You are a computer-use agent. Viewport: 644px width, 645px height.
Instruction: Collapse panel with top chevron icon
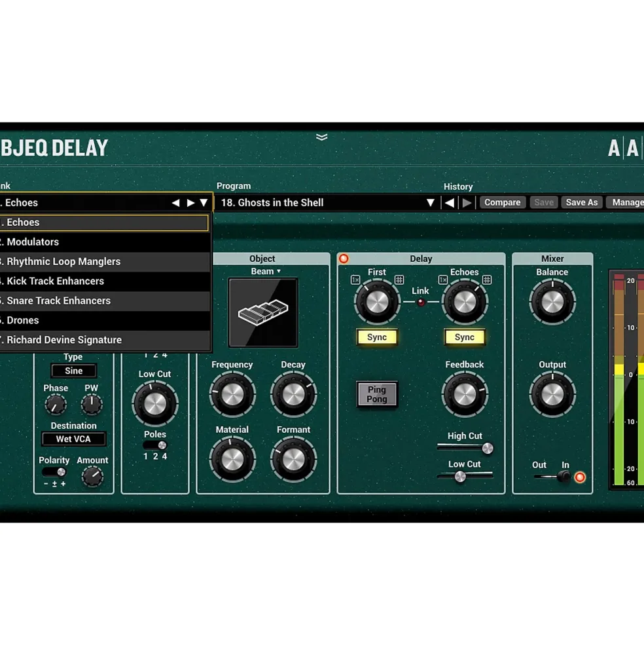pos(321,137)
